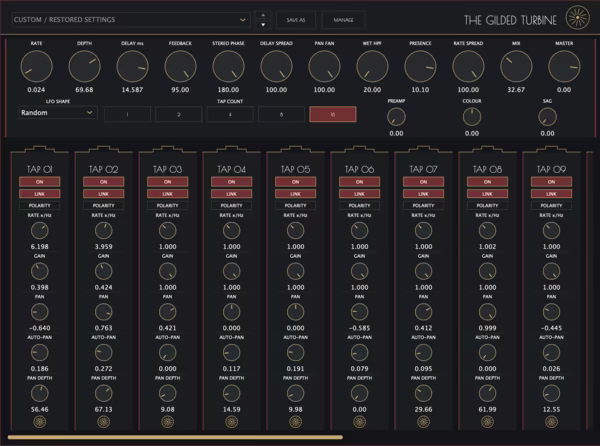600x446 pixels.
Task: Click the previous preset up arrow
Action: click(x=263, y=15)
